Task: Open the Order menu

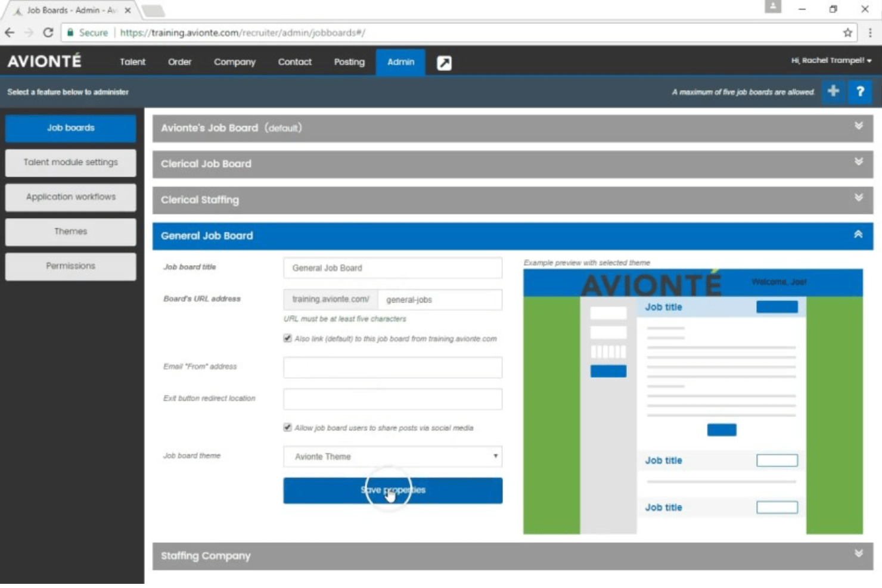Action: coord(179,62)
